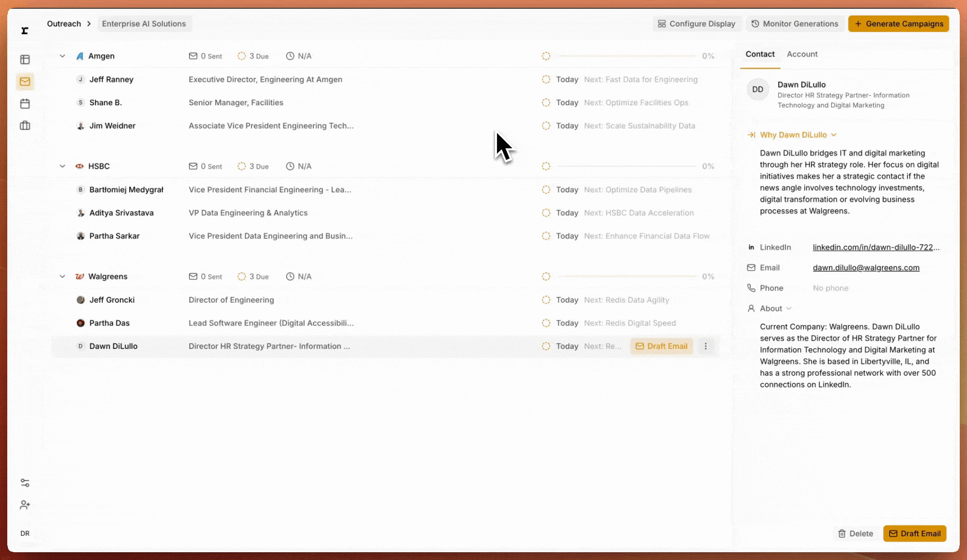This screenshot has height=560, width=967.
Task: Open Dawn DiLullo's LinkedIn profile link
Action: [x=876, y=247]
